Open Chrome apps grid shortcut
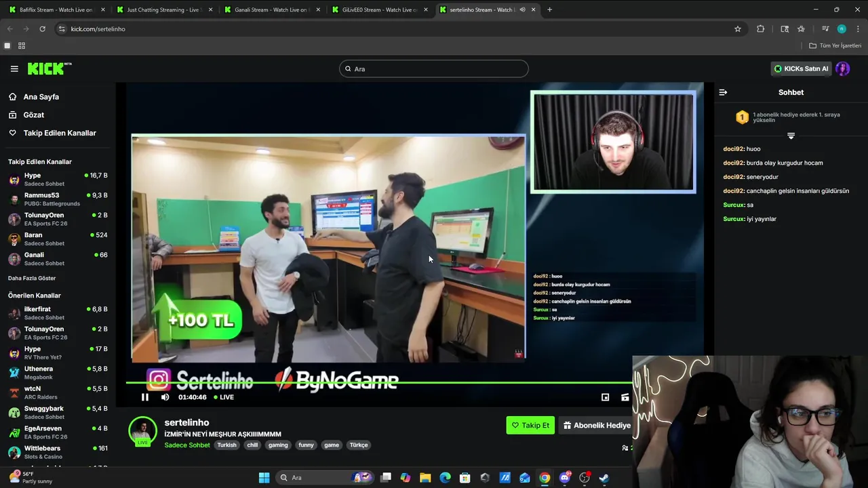The height and width of the screenshot is (488, 868). tap(22, 45)
